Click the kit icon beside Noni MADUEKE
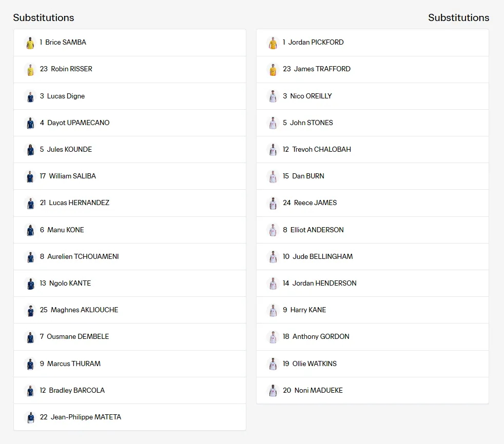 pyautogui.click(x=273, y=390)
